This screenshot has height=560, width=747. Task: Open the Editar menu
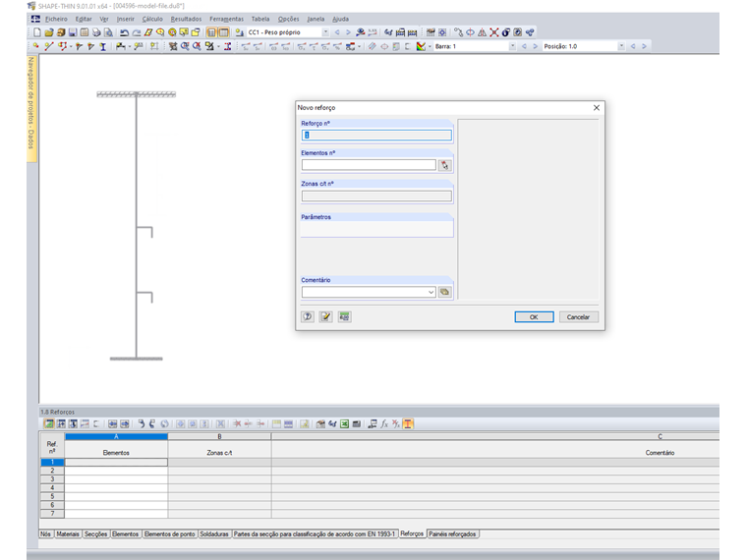[84, 19]
